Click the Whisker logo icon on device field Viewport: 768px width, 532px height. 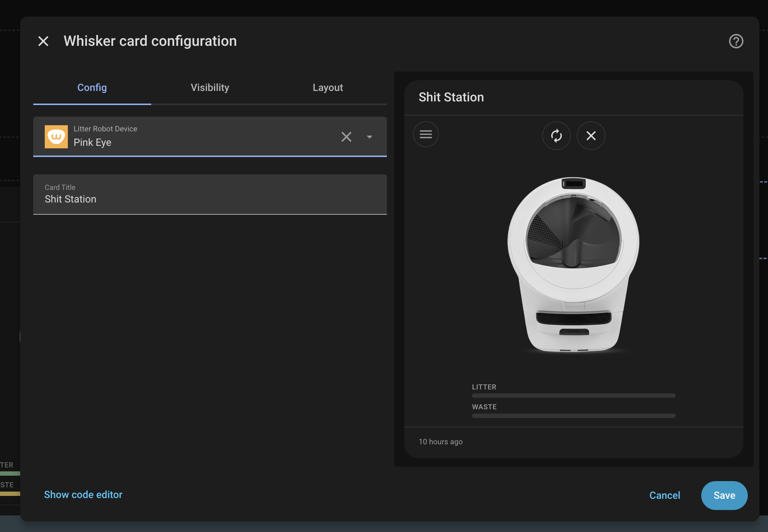[56, 137]
